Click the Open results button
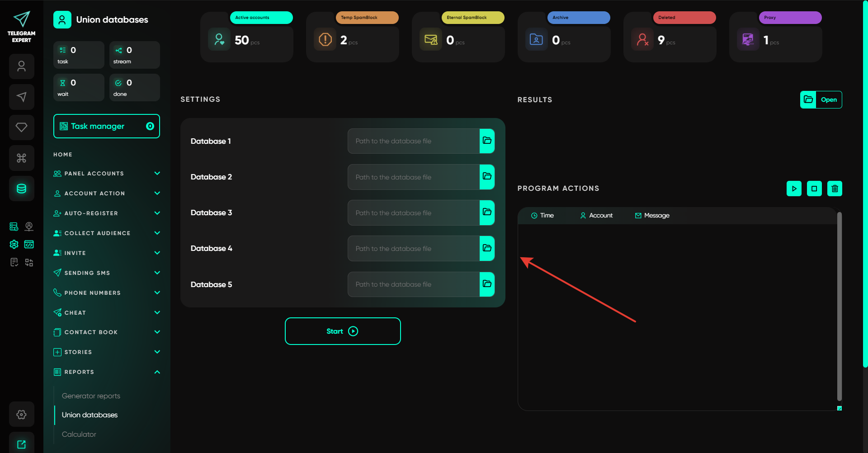Screen dimensions: 868x453 coord(821,100)
